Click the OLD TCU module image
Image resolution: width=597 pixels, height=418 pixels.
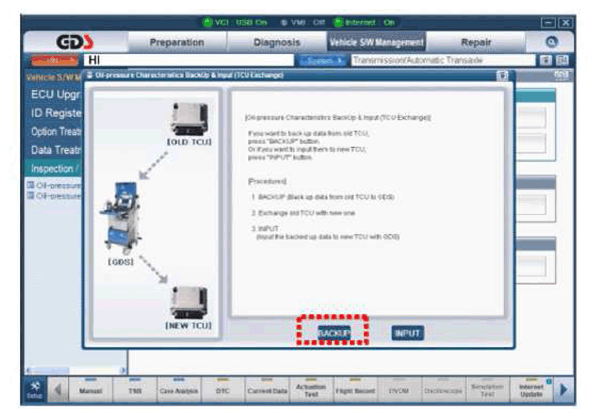pyautogui.click(x=189, y=119)
